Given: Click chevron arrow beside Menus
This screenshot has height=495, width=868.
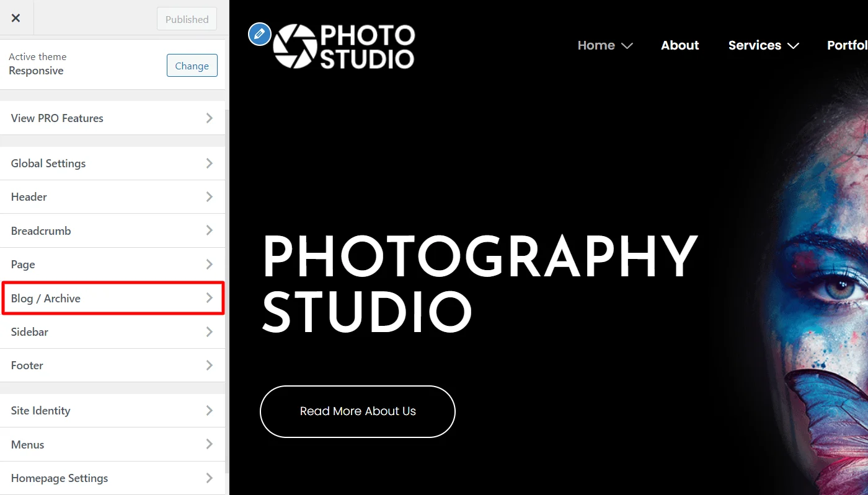Looking at the screenshot, I should pos(210,444).
